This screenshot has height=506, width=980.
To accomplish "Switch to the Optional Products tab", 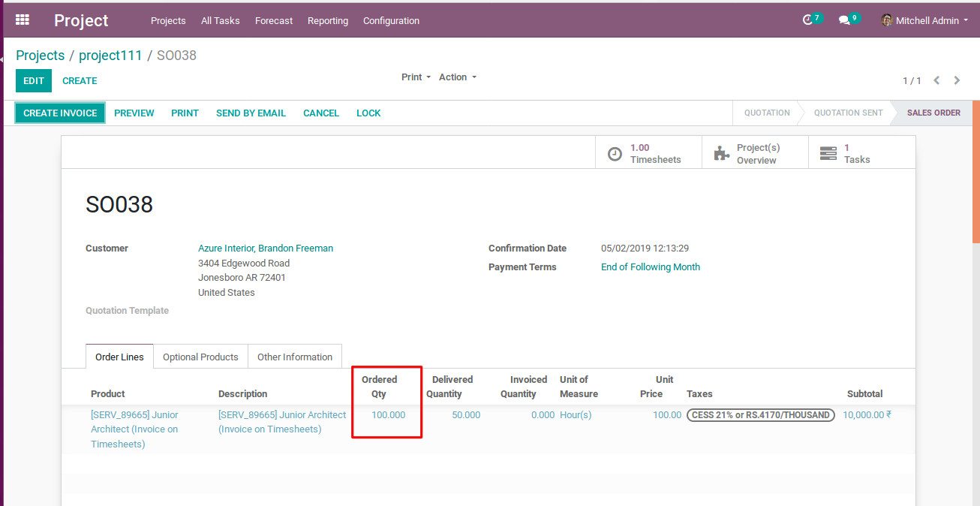I will 200,357.
